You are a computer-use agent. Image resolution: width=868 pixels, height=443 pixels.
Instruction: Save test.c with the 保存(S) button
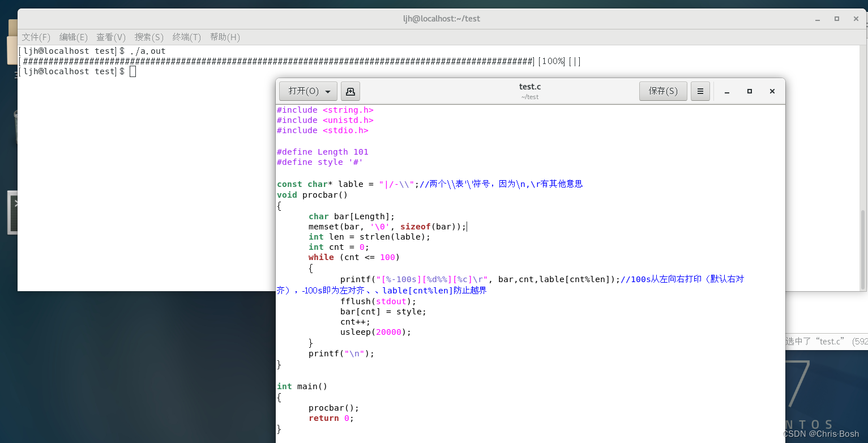[662, 91]
